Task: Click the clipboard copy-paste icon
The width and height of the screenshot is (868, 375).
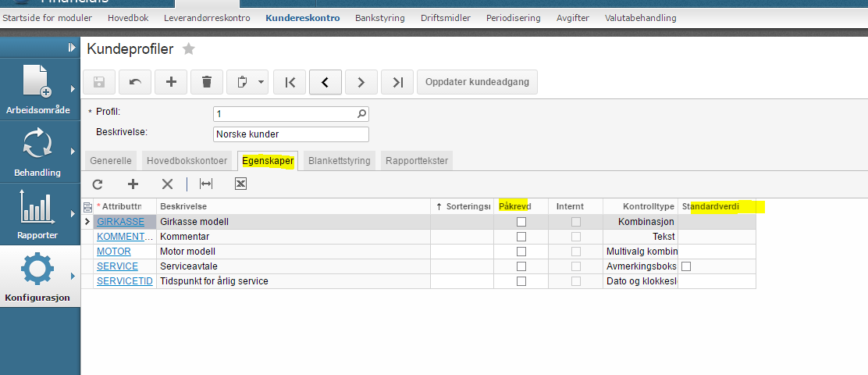Action: pos(242,82)
